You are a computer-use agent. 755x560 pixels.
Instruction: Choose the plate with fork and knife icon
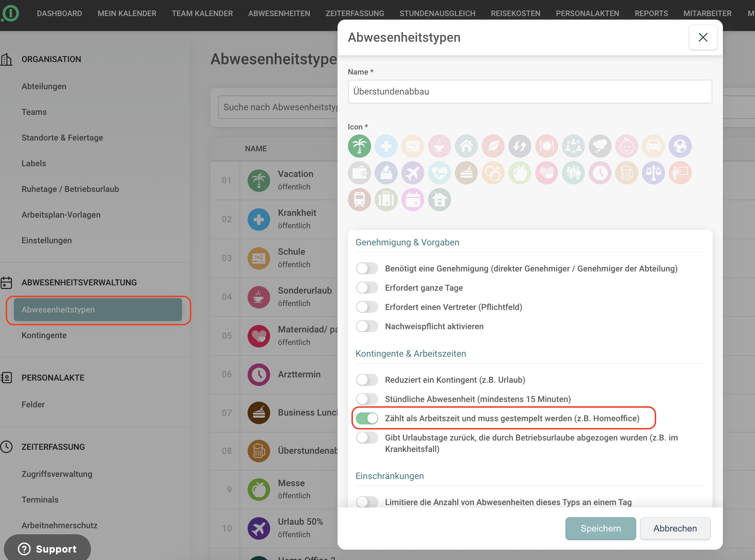[x=547, y=146]
